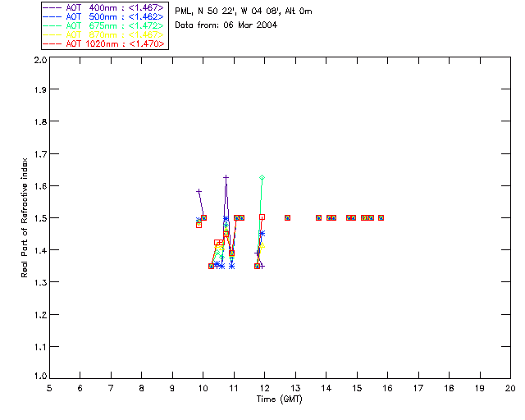Viewport: 525px width, 420px height.
Task: Click the 18 tick label on time axis
Action: point(449,388)
